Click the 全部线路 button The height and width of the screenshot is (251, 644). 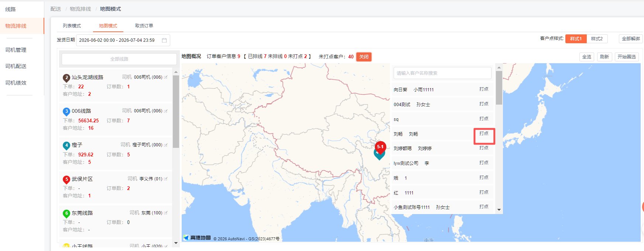point(119,59)
